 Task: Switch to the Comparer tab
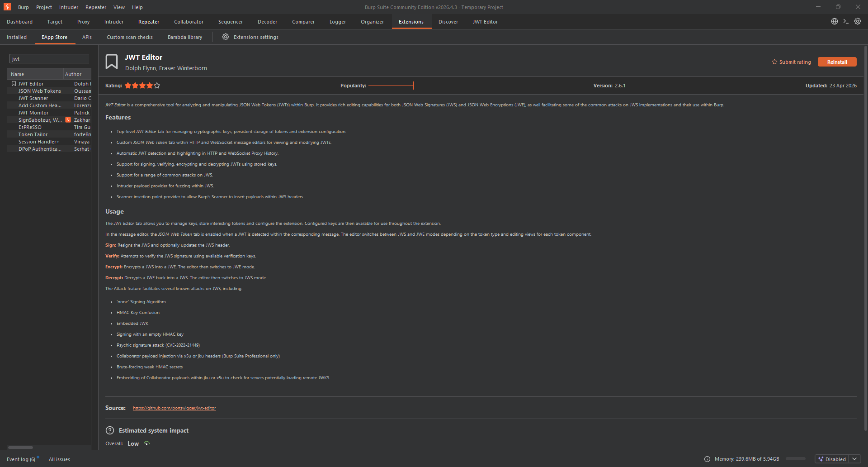303,22
